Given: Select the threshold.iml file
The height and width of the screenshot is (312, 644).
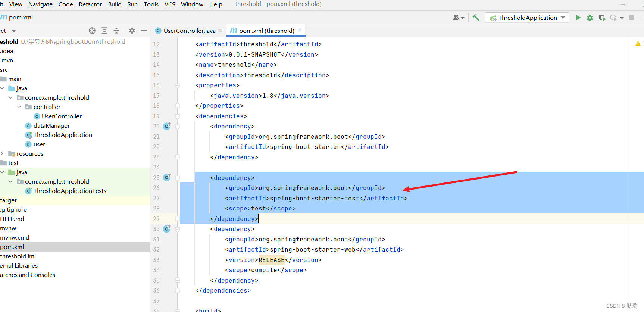Looking at the screenshot, I should [18, 256].
